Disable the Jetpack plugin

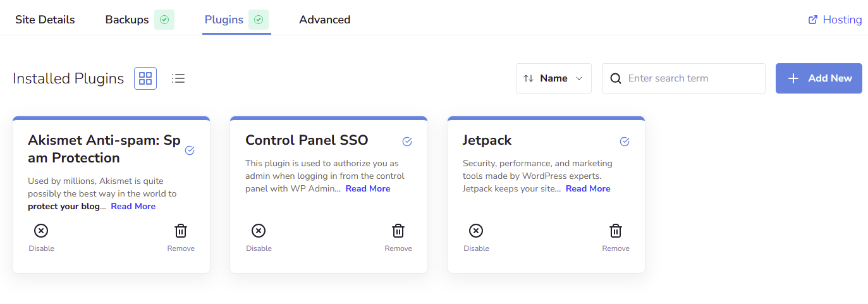click(476, 231)
